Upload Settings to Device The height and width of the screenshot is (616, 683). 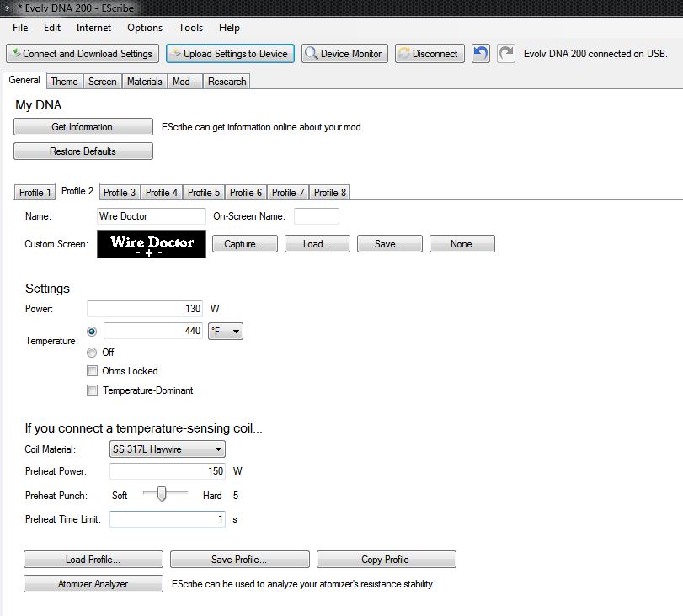point(230,53)
